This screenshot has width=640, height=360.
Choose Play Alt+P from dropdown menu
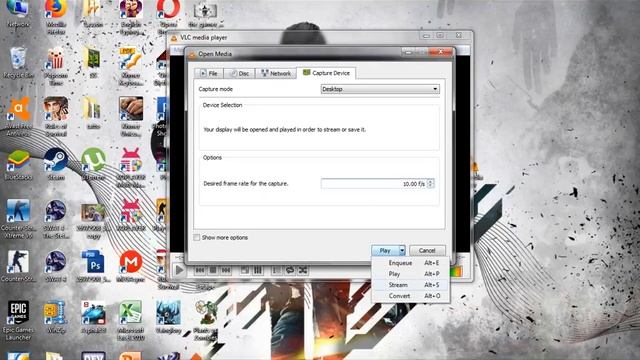pos(411,274)
